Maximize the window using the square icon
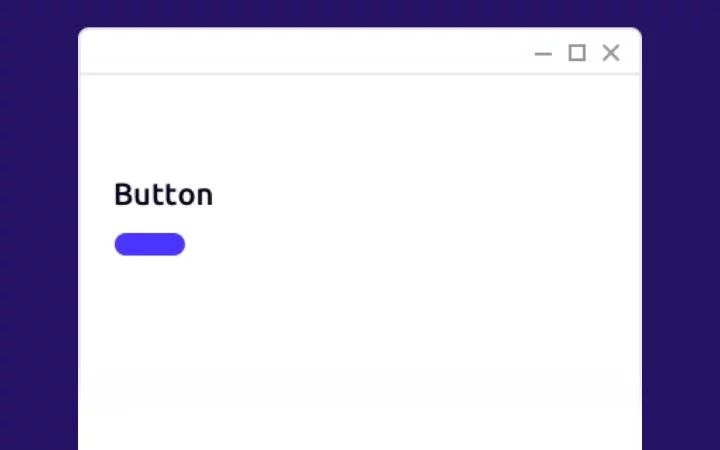 [577, 53]
